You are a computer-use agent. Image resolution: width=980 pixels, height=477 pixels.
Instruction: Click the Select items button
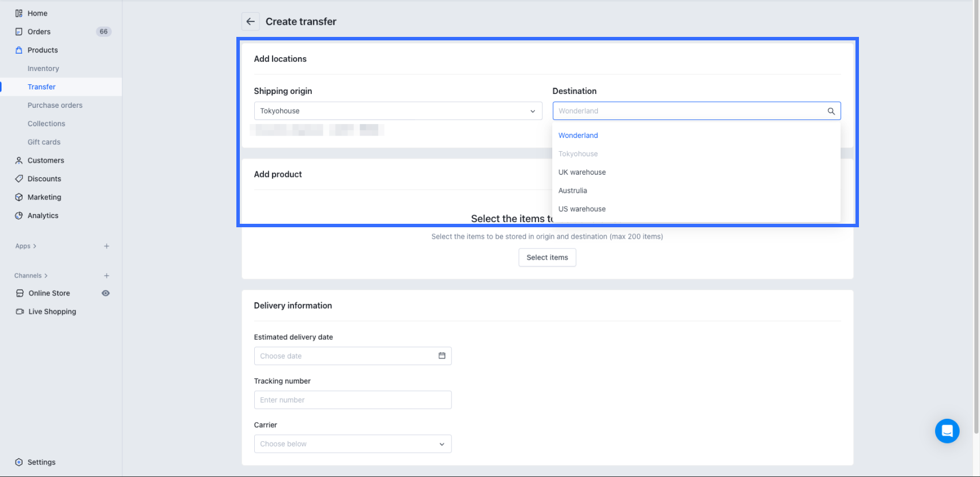click(x=547, y=258)
